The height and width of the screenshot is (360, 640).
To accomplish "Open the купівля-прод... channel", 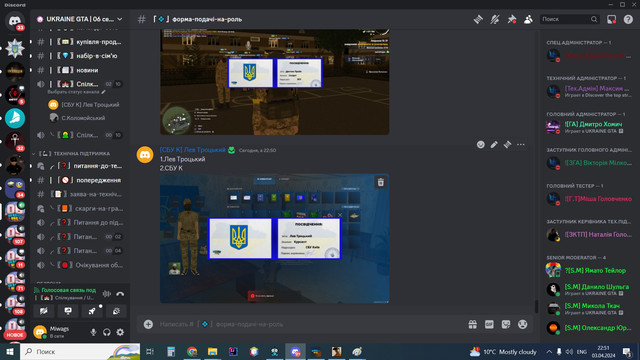I will pyautogui.click(x=80, y=42).
